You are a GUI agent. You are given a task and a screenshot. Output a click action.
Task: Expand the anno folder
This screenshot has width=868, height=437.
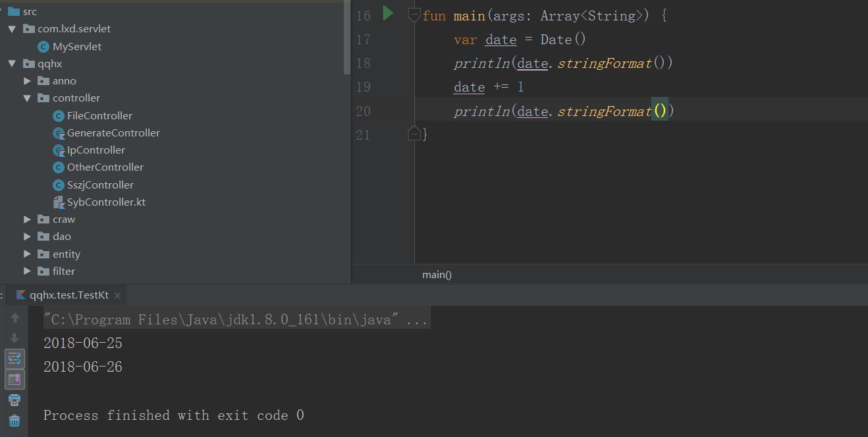[27, 81]
